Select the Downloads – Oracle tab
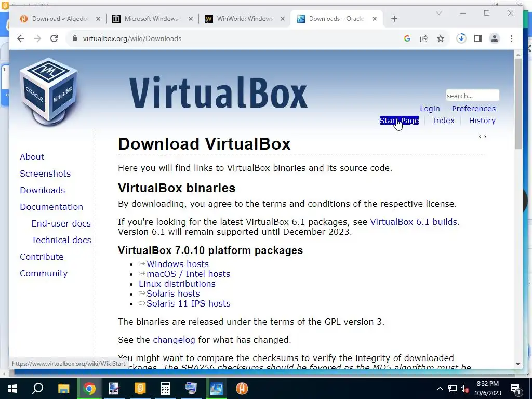 click(336, 19)
